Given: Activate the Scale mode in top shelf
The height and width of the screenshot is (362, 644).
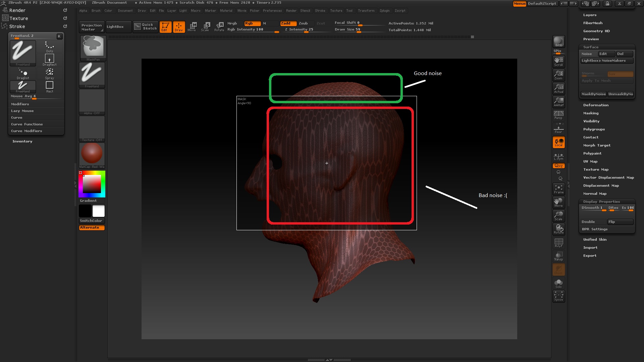Looking at the screenshot, I should click(x=205, y=27).
